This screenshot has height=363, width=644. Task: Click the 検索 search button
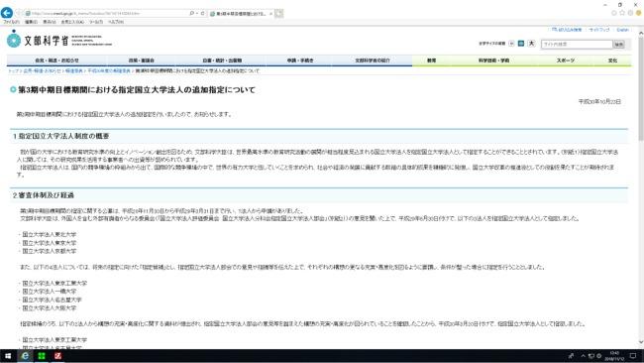(618, 44)
